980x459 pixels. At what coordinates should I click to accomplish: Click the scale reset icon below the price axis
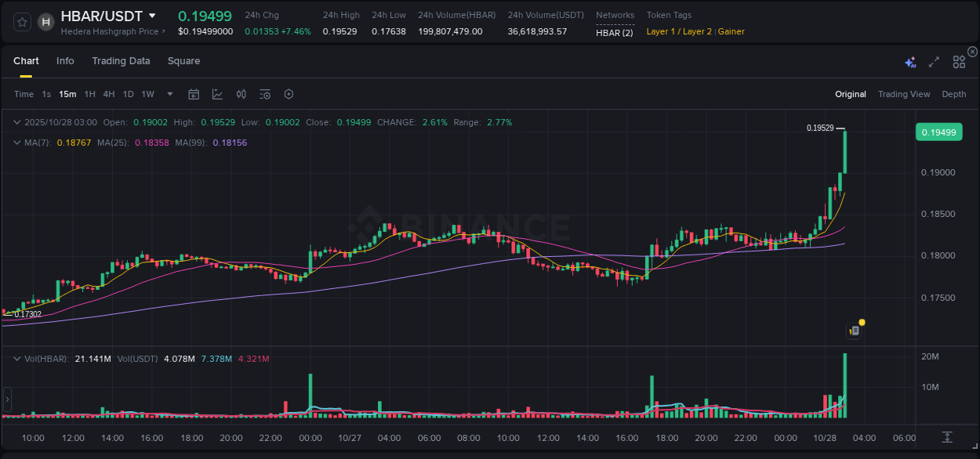[x=947, y=436]
